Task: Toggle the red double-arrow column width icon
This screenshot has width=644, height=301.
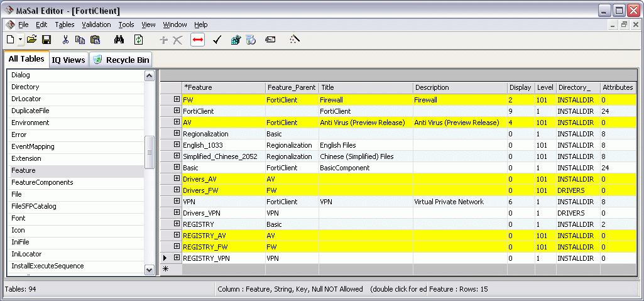Action: point(198,40)
